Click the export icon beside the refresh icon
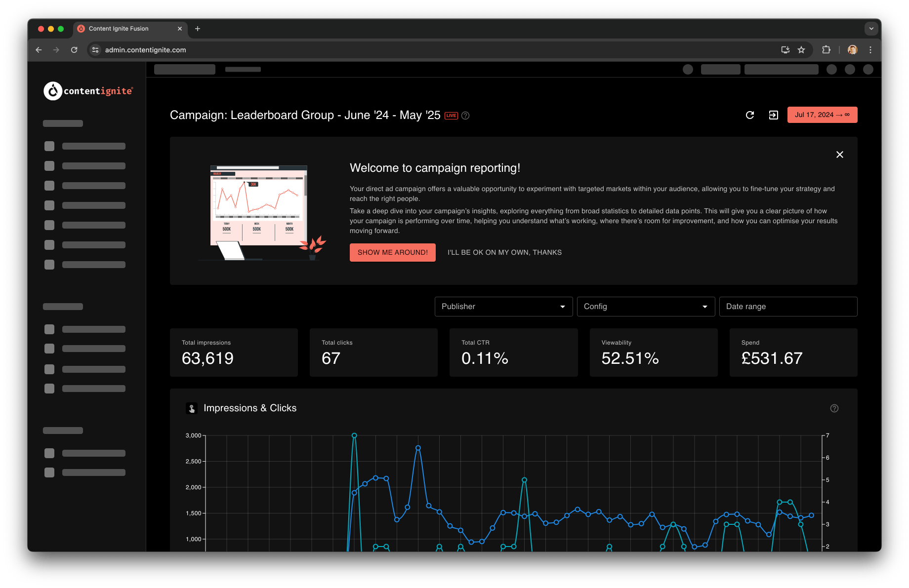This screenshot has height=588, width=909. [774, 115]
